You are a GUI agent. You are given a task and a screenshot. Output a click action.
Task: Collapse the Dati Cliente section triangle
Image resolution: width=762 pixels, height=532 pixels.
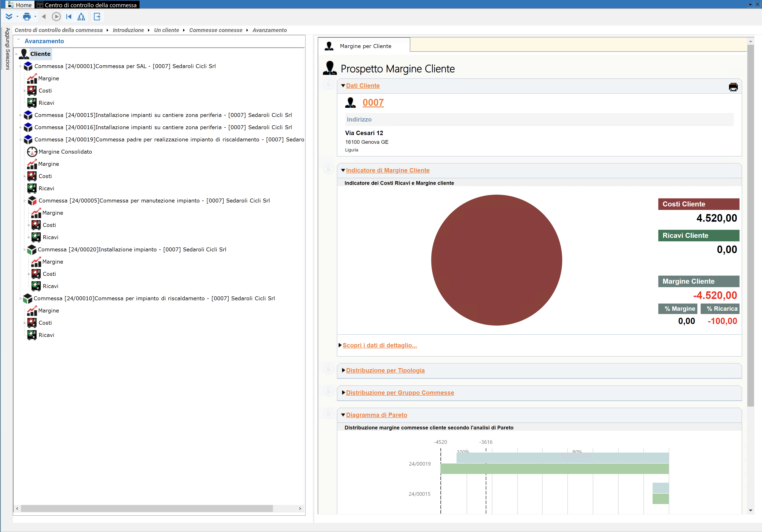(x=343, y=86)
